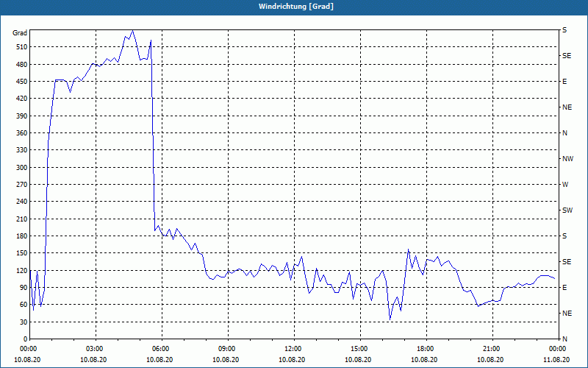Click the 21:00 time label
The width and height of the screenshot is (588, 368).
[x=490, y=348]
